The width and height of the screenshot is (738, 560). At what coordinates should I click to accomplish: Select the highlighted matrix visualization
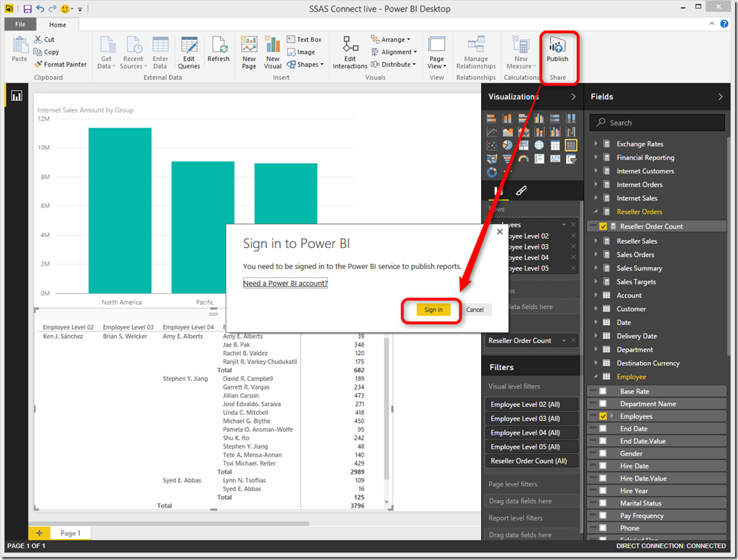click(571, 145)
